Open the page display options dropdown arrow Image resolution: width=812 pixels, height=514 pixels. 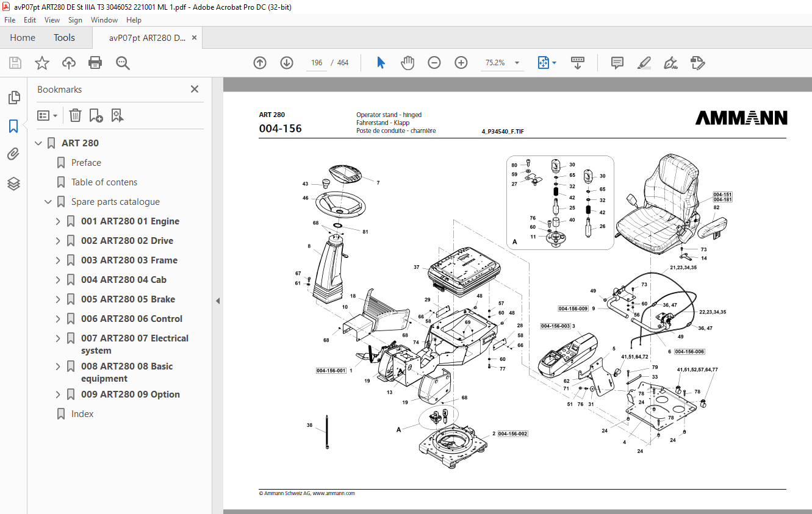[554, 63]
